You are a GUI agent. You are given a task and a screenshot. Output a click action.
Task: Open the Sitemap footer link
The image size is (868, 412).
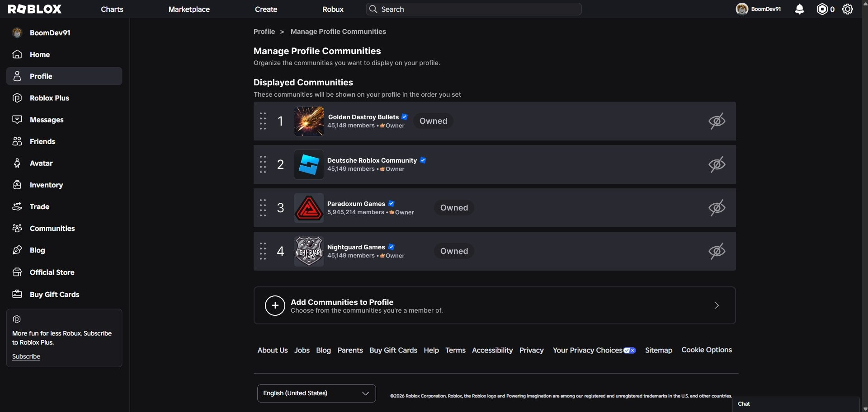[x=659, y=350]
